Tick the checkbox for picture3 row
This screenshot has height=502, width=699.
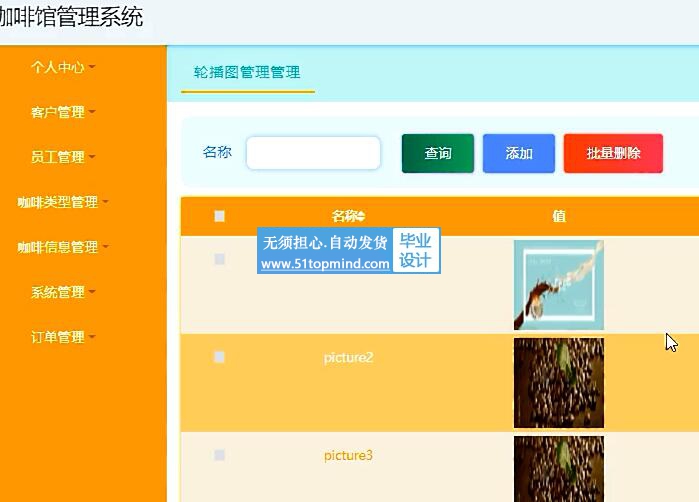(x=219, y=455)
